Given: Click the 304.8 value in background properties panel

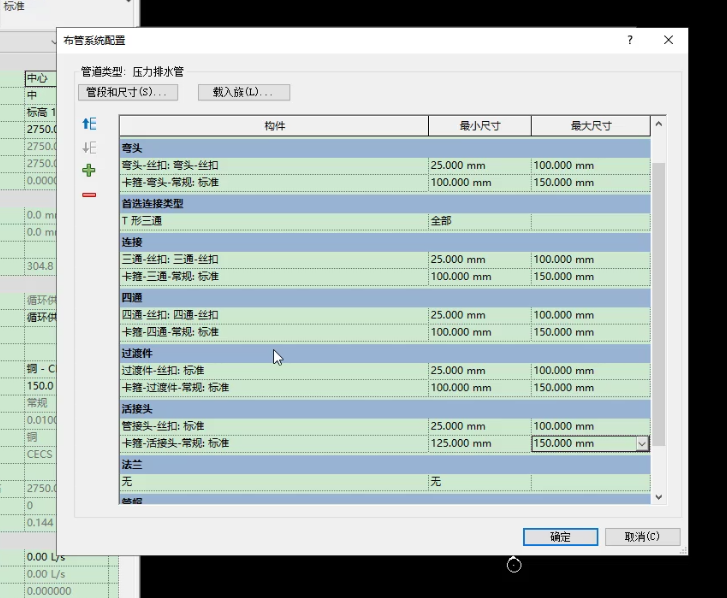Looking at the screenshot, I should pyautogui.click(x=40, y=266).
